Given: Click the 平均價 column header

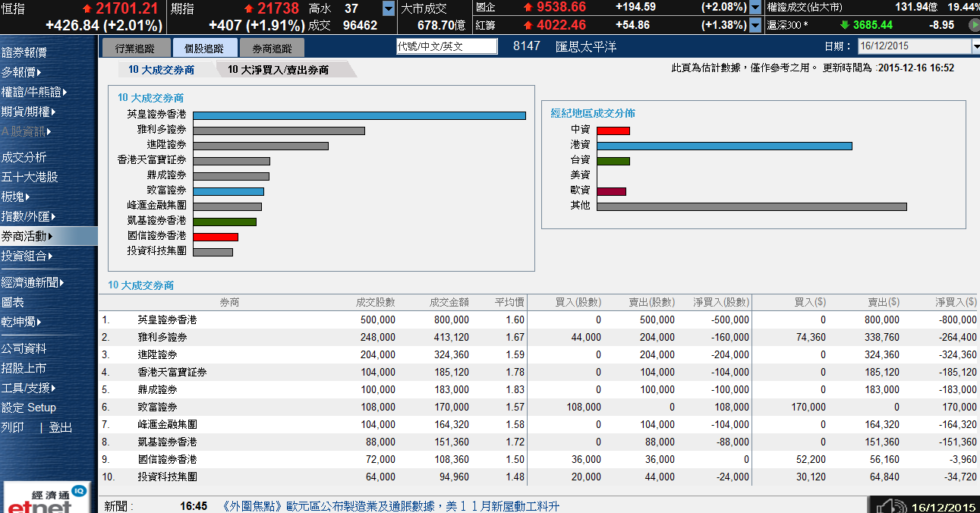Looking at the screenshot, I should pyautogui.click(x=509, y=302).
